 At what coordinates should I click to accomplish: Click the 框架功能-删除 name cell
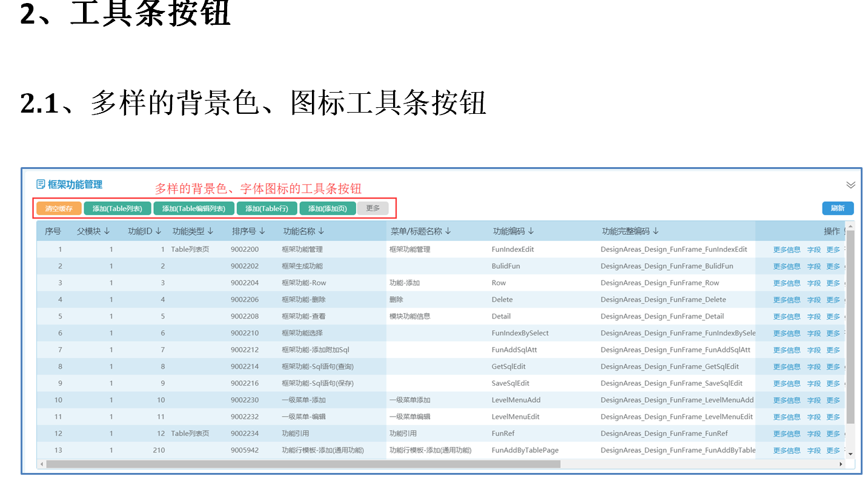point(303,300)
